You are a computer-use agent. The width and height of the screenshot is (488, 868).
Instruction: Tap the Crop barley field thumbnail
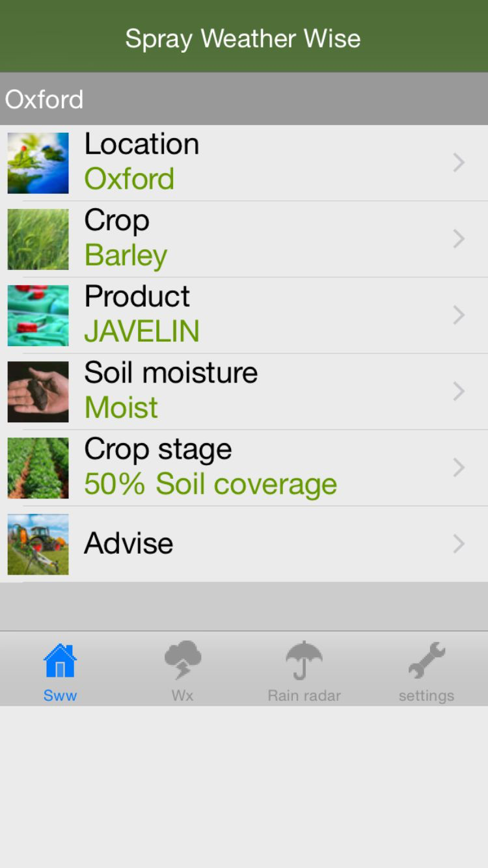(38, 239)
